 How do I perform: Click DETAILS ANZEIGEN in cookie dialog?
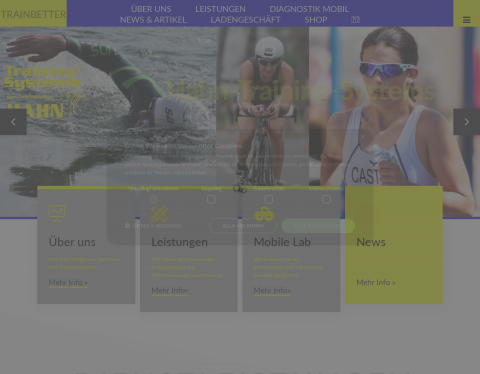tap(157, 226)
